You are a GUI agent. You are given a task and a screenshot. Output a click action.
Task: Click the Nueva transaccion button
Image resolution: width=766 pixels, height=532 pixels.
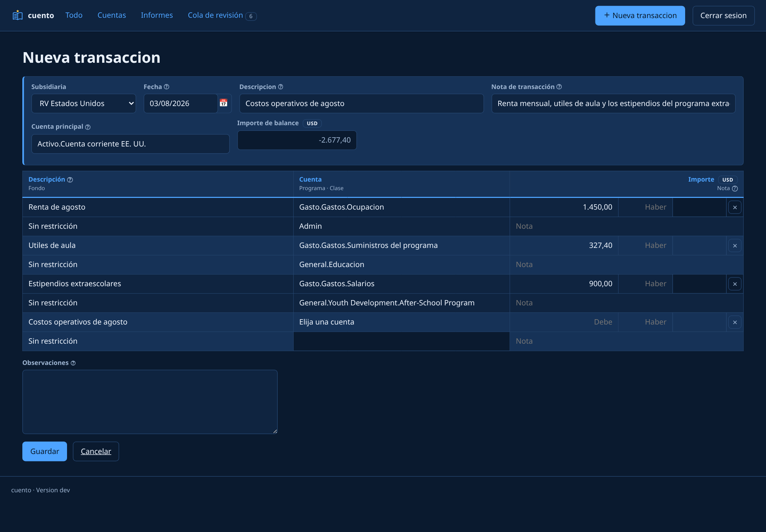(640, 16)
